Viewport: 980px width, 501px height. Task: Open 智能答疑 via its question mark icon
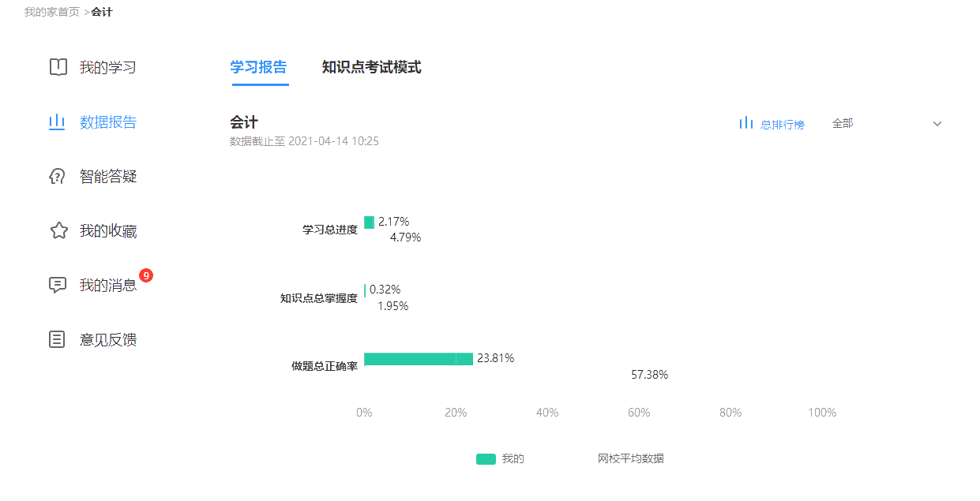pyautogui.click(x=57, y=176)
